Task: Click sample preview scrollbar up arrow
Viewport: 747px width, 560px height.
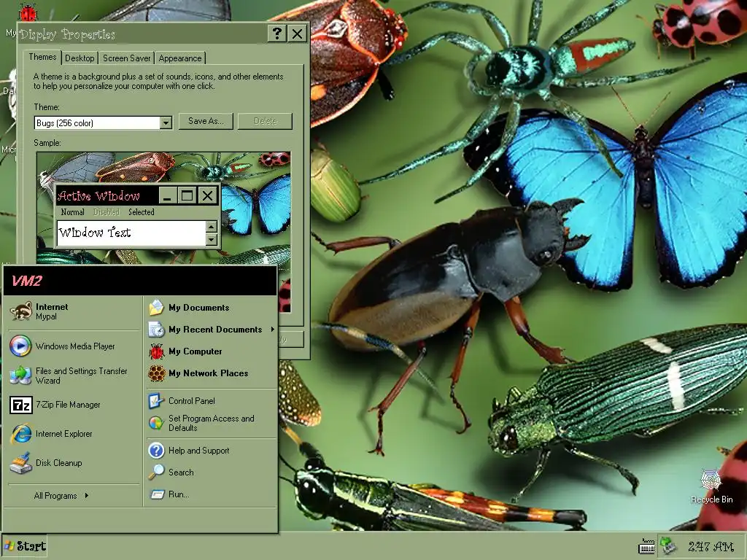Action: coord(212,227)
